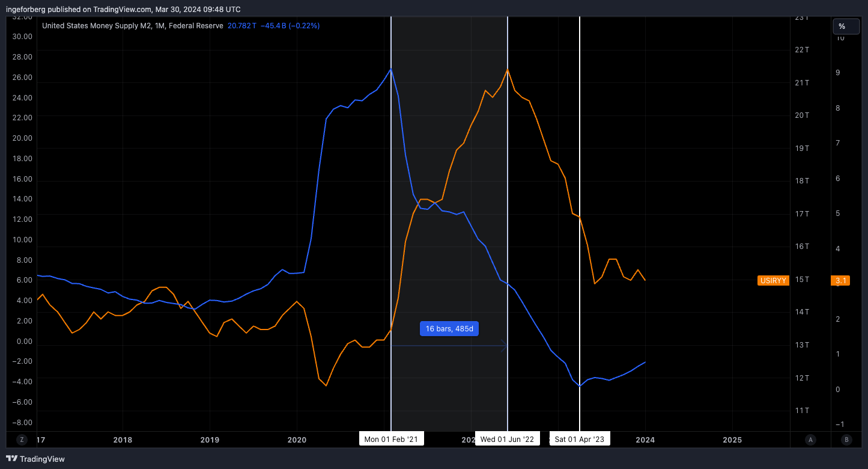Click the −45.4 B (−0.22%) change value
Image resolution: width=868 pixels, height=469 pixels.
290,26
